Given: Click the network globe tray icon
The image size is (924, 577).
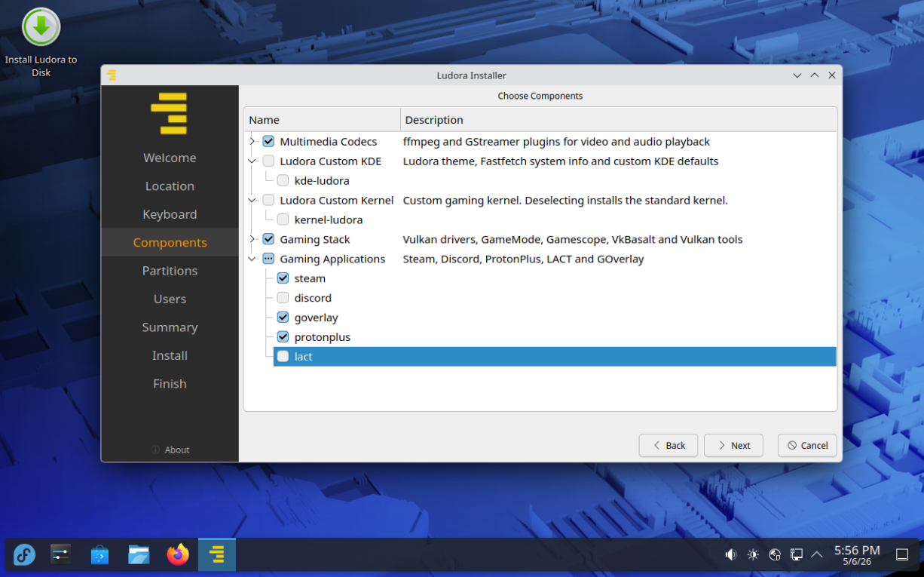Looking at the screenshot, I should click(x=774, y=555).
